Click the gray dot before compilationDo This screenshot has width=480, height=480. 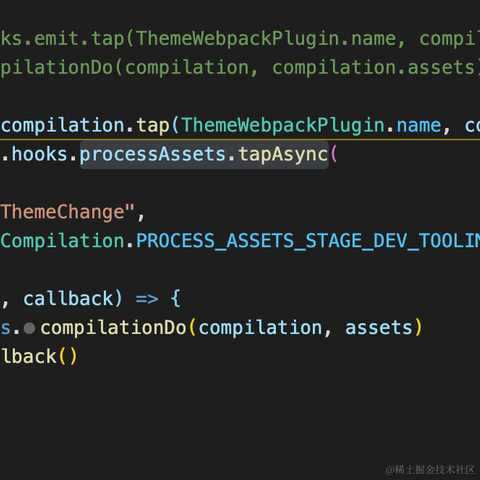29,328
